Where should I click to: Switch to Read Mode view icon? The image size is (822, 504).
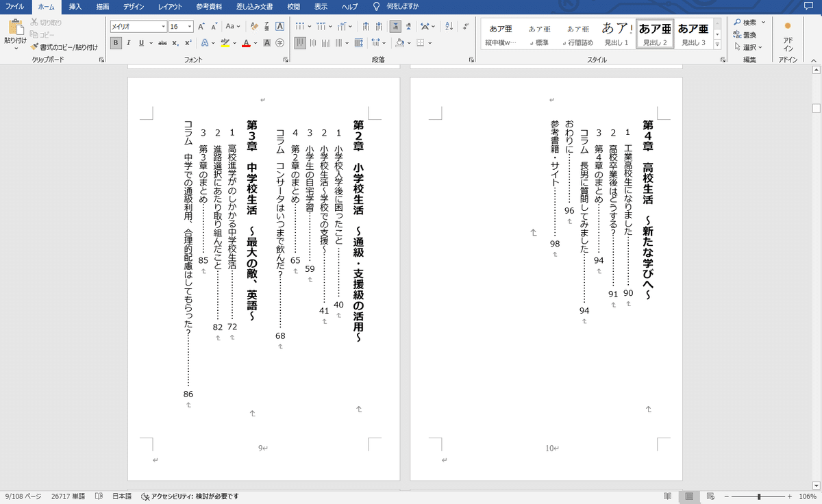(x=667, y=496)
